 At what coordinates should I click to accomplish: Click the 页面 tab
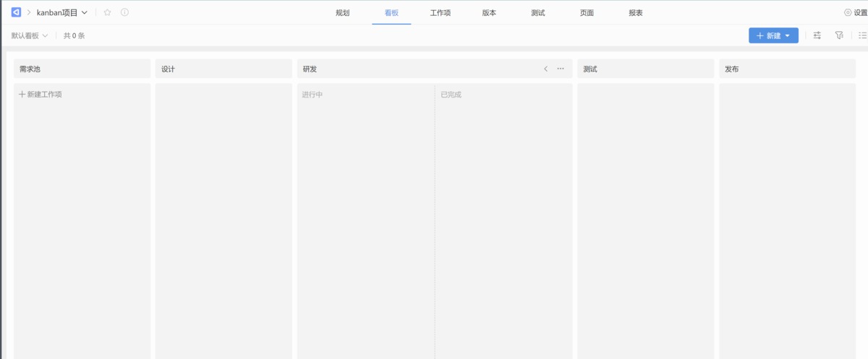pyautogui.click(x=587, y=12)
